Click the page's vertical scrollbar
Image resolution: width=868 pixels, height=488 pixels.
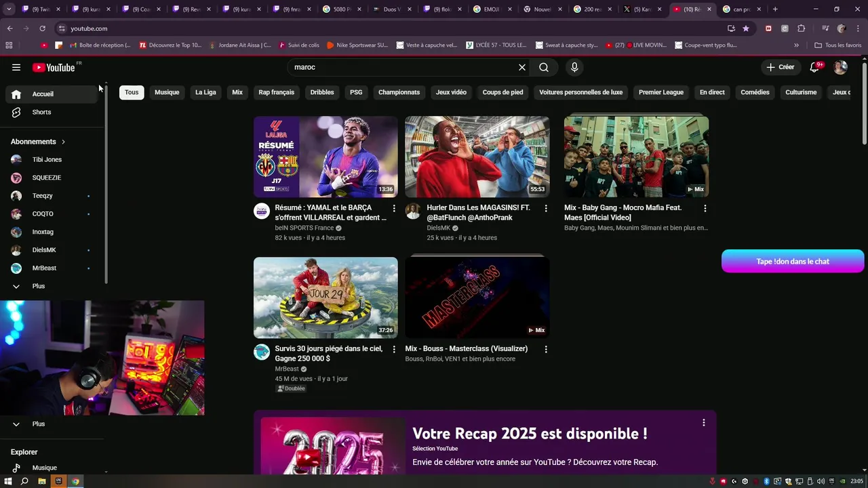point(864,102)
